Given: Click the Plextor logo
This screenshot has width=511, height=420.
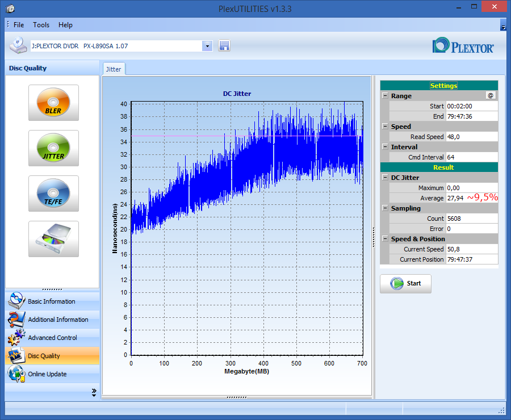Looking at the screenshot, I should pyautogui.click(x=463, y=45).
